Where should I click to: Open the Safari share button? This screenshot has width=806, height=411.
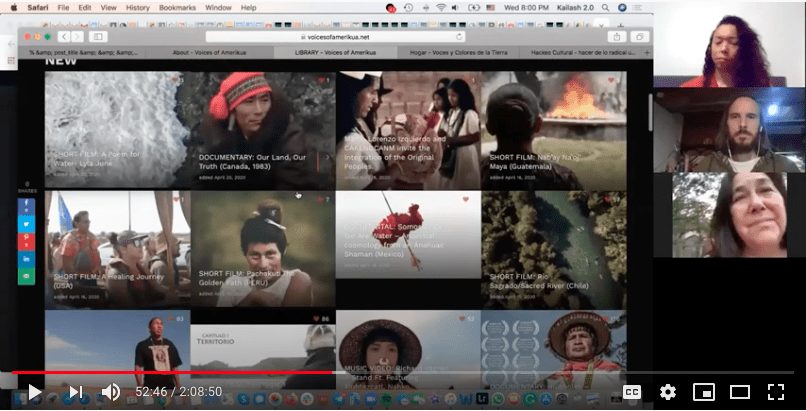[x=617, y=36]
